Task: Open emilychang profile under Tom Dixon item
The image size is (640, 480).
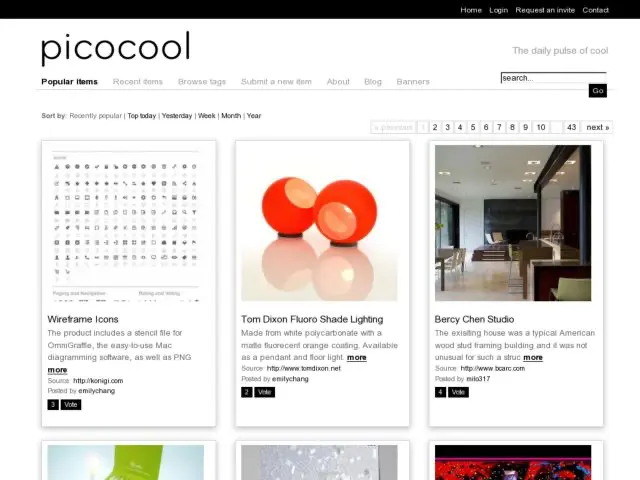Action: pos(290,379)
